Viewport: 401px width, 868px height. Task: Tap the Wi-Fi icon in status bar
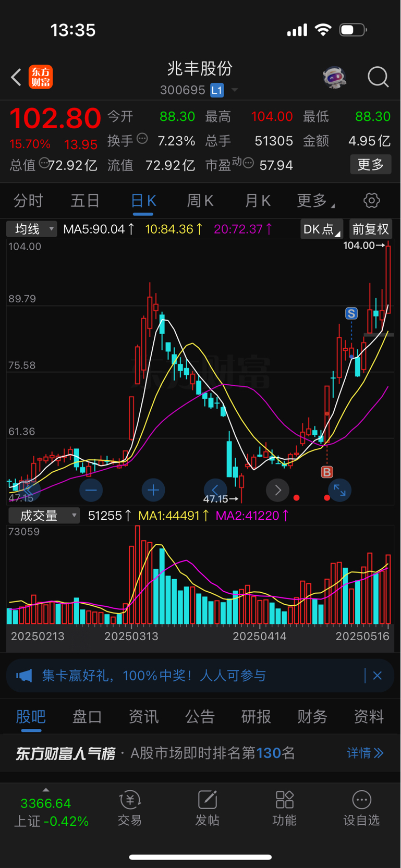coord(323,30)
